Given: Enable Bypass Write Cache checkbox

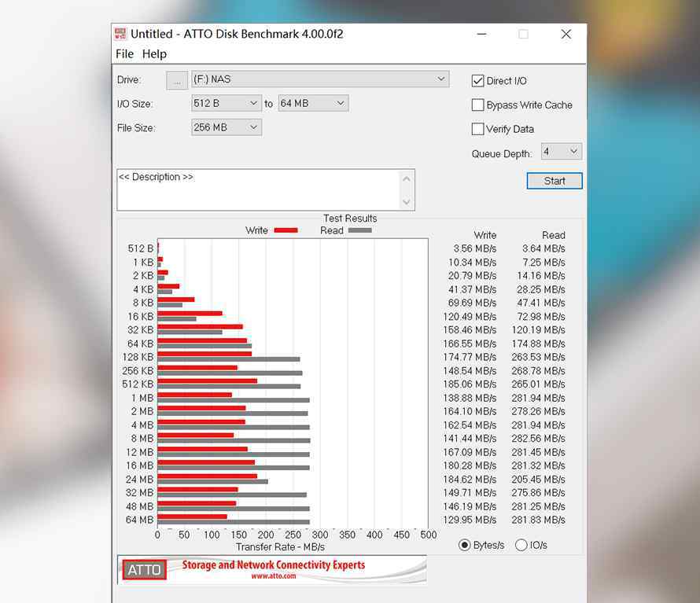Looking at the screenshot, I should click(x=477, y=105).
